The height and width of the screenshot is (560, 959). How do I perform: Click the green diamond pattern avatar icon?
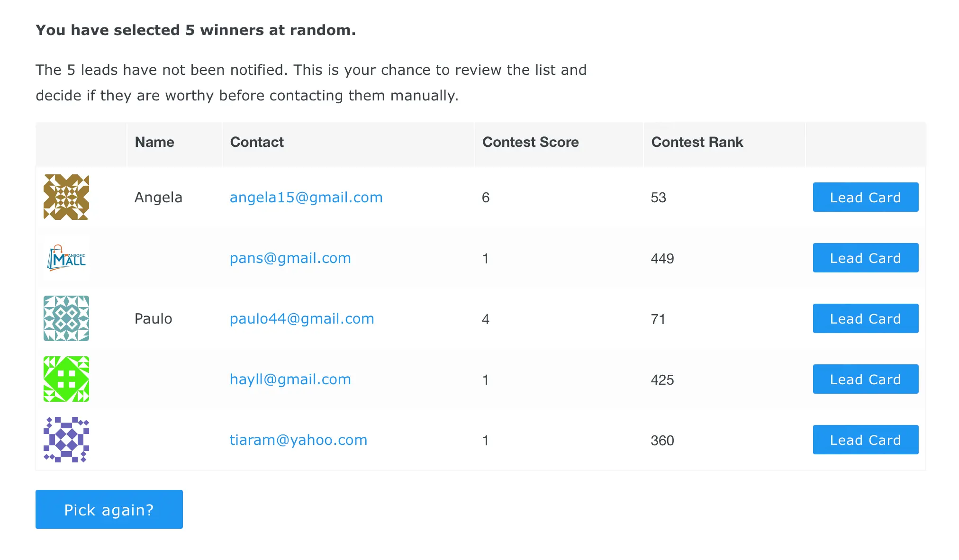click(x=67, y=379)
